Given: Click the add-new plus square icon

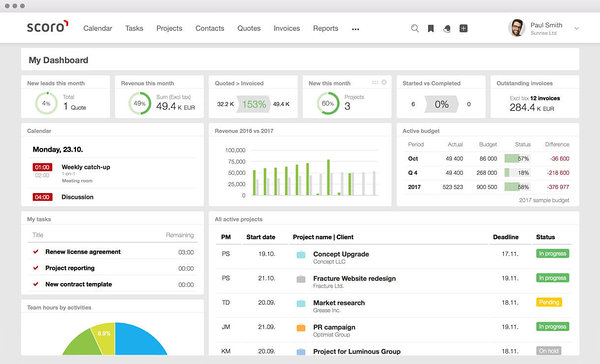Looking at the screenshot, I should [x=463, y=28].
